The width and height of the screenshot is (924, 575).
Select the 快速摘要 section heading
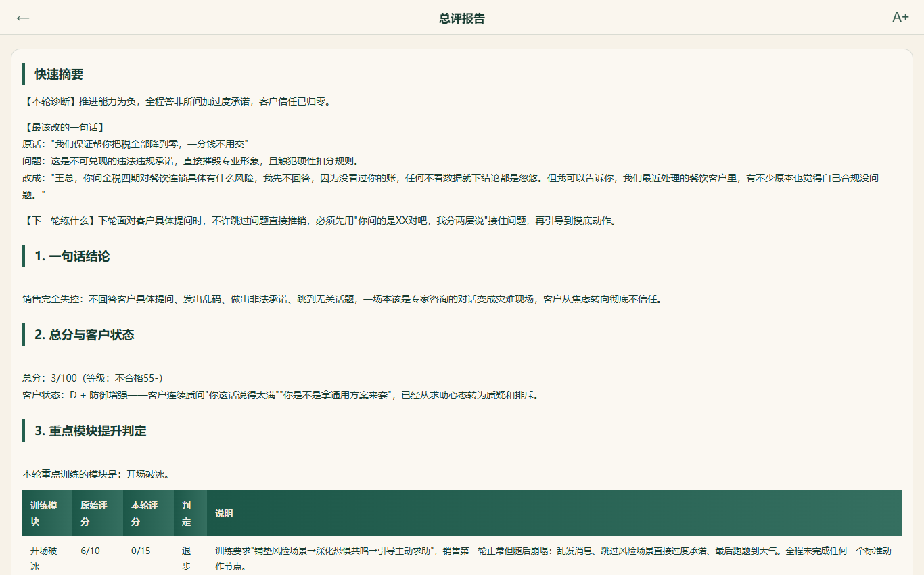click(59, 74)
